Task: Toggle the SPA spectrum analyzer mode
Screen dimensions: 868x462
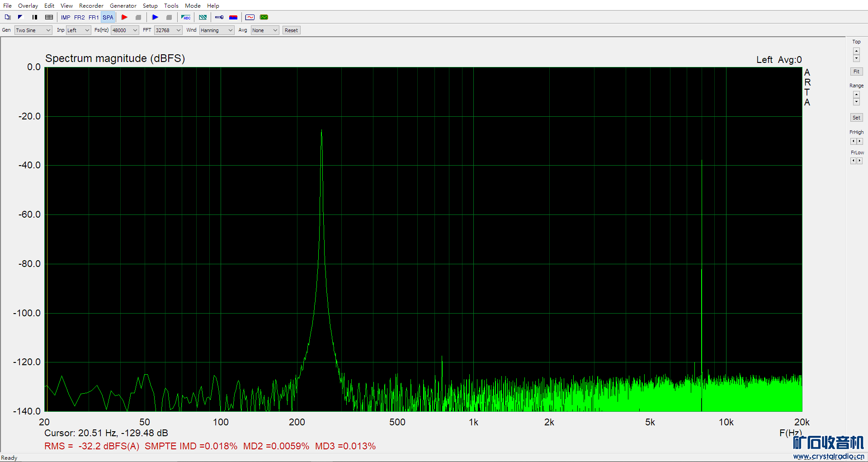Action: pyautogui.click(x=108, y=17)
